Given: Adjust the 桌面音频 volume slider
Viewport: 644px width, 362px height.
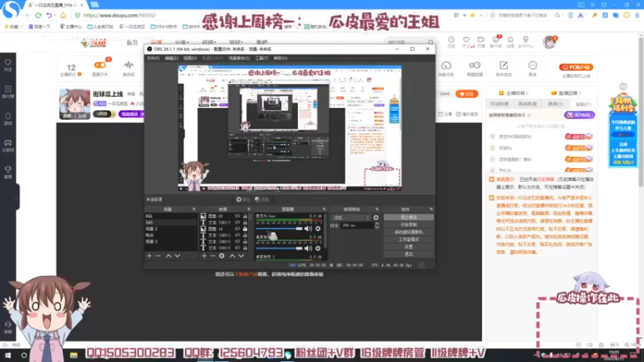Looking at the screenshot, I should tap(279, 249).
